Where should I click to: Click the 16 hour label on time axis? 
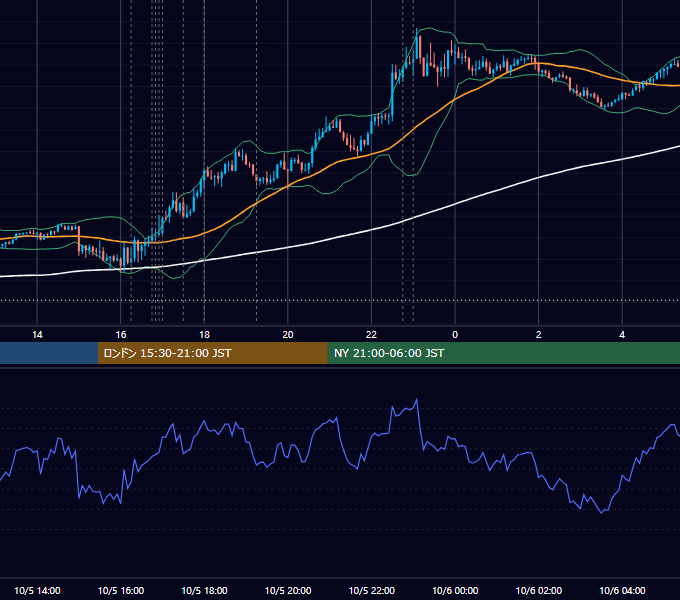pos(121,335)
